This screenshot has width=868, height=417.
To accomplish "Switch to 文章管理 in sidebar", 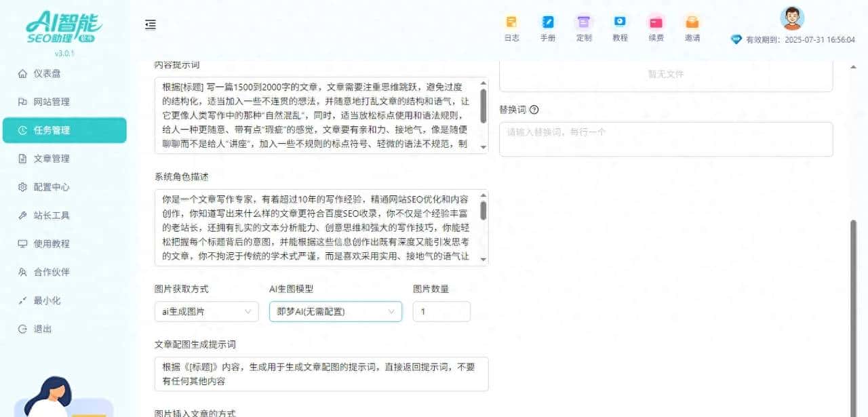I will pos(47,158).
